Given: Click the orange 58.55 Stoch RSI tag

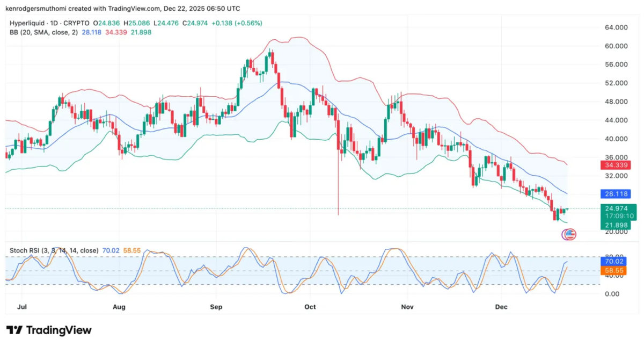Looking at the screenshot, I should (x=612, y=271).
